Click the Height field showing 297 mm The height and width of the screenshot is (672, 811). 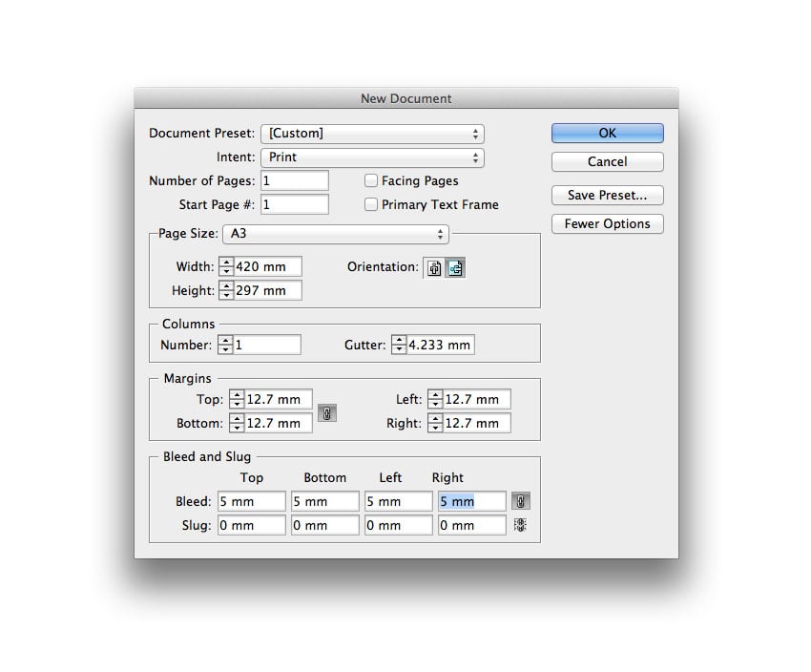[267, 290]
